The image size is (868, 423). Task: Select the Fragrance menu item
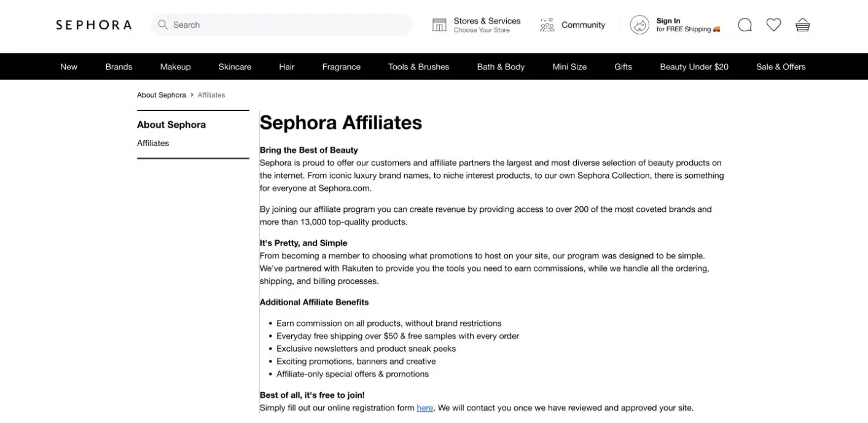342,66
